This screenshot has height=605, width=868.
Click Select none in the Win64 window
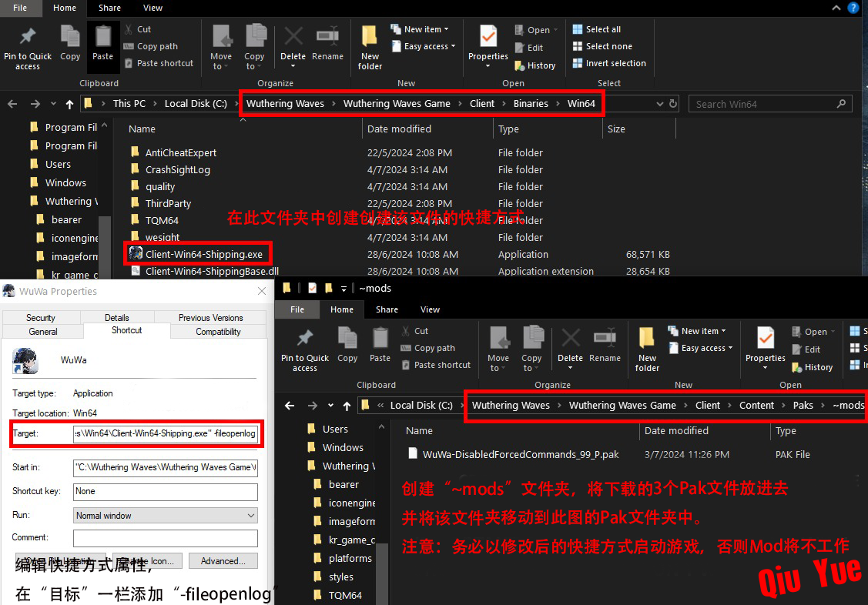602,46
